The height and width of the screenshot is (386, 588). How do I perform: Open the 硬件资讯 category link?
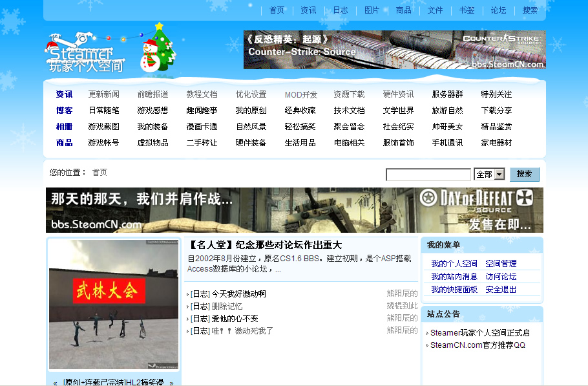coord(398,94)
